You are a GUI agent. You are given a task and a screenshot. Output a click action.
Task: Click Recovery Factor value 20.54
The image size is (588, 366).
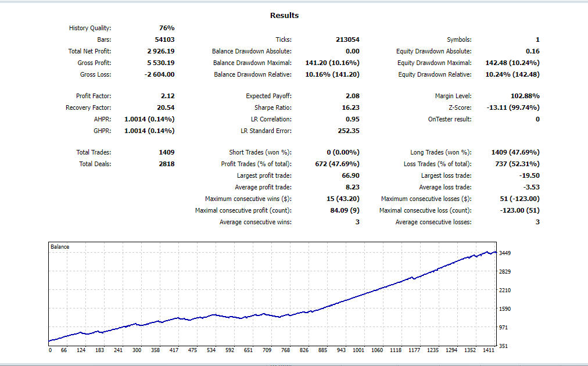pyautogui.click(x=166, y=107)
